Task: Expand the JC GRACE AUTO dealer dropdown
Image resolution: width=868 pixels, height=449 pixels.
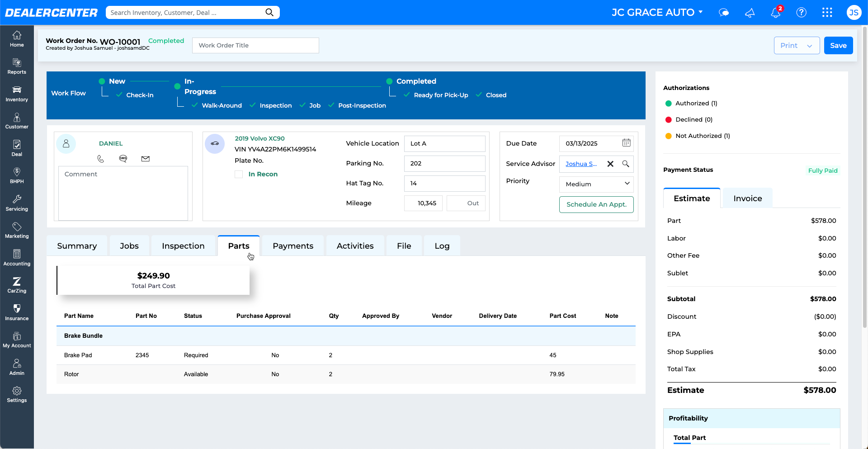Action: [657, 12]
